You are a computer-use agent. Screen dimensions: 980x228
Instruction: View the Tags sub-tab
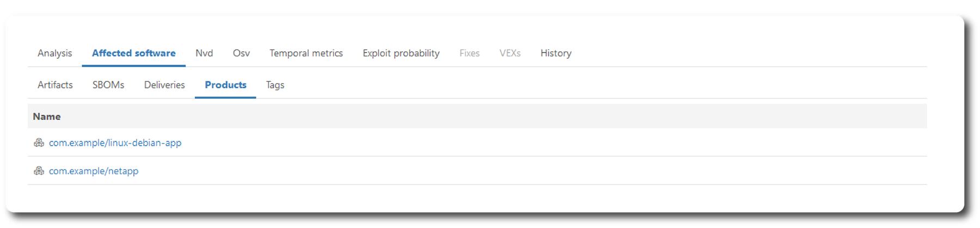point(275,85)
